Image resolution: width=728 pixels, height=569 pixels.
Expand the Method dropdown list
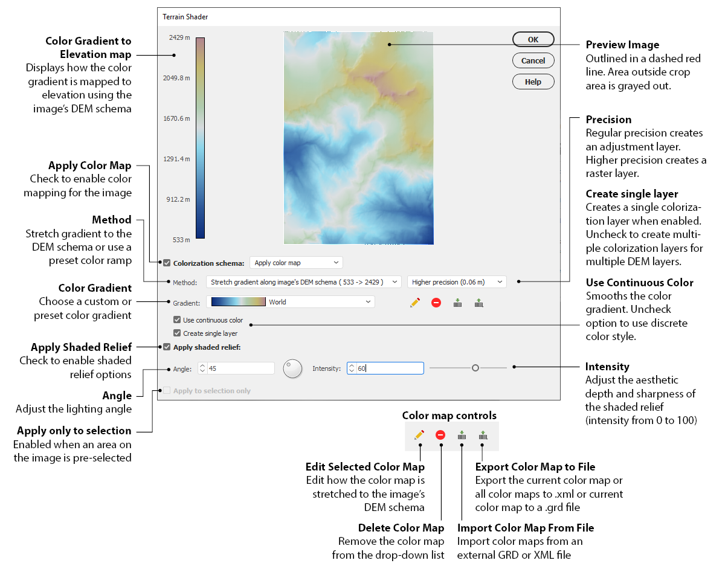[x=302, y=281]
